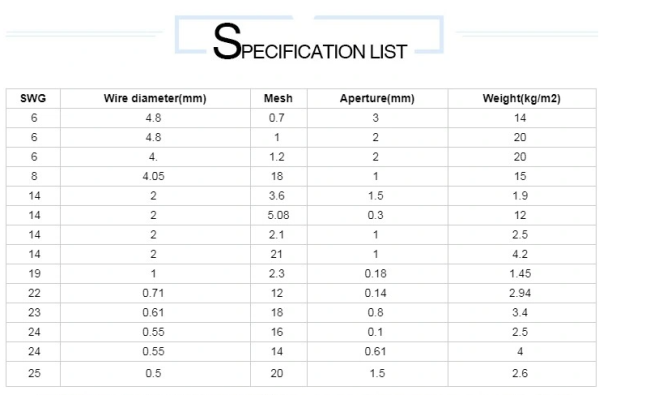This screenshot has width=650, height=395.
Task: Select SWG cell with value 19
Action: [34, 274]
